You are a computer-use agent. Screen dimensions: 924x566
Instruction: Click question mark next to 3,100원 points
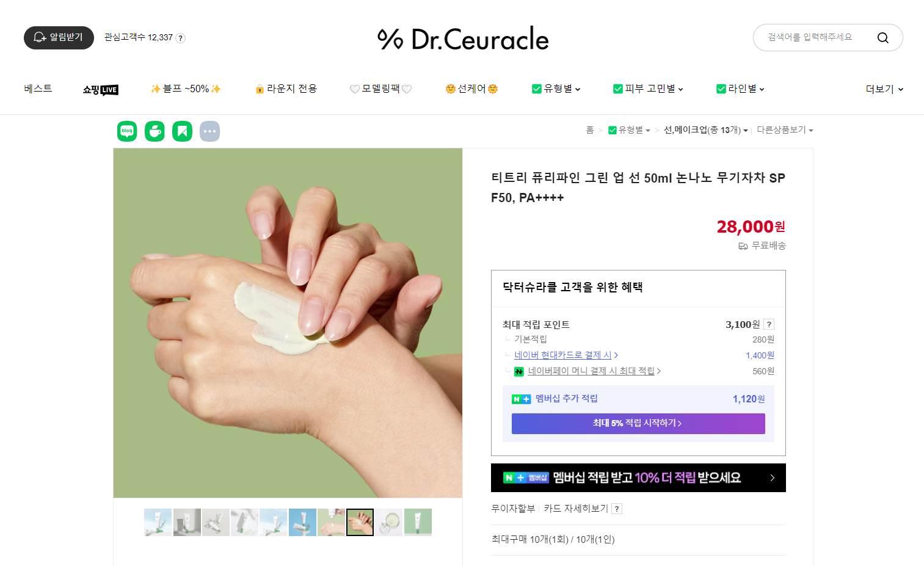pyautogui.click(x=769, y=324)
